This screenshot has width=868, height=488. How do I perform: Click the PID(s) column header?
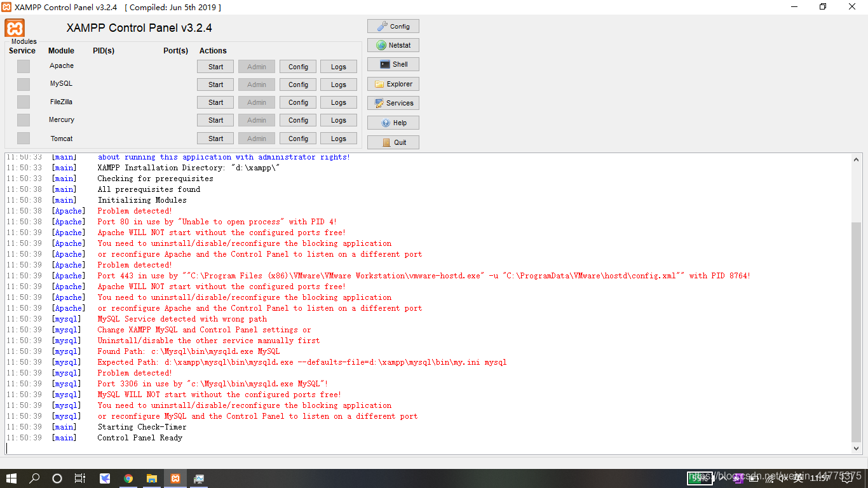104,51
